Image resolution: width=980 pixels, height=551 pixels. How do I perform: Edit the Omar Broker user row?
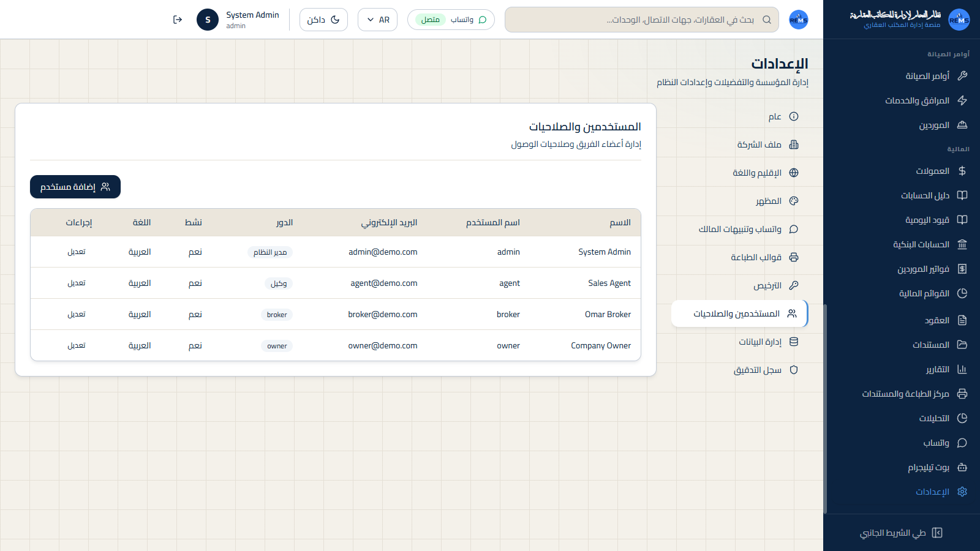click(x=77, y=314)
